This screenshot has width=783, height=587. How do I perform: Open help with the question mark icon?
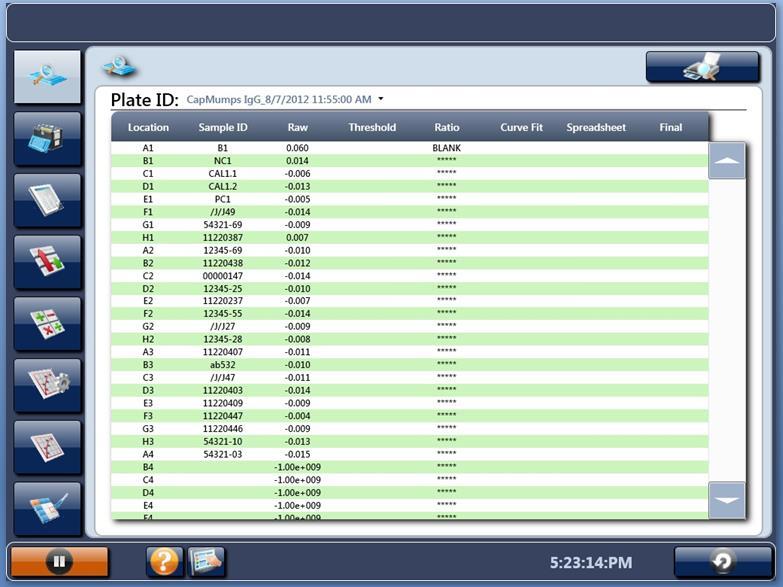click(164, 562)
